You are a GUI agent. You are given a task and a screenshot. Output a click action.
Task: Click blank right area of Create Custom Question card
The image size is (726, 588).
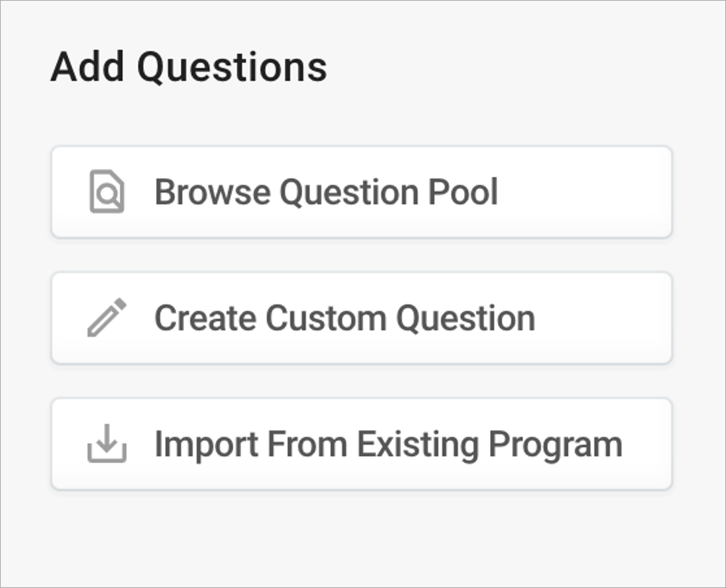[603, 318]
